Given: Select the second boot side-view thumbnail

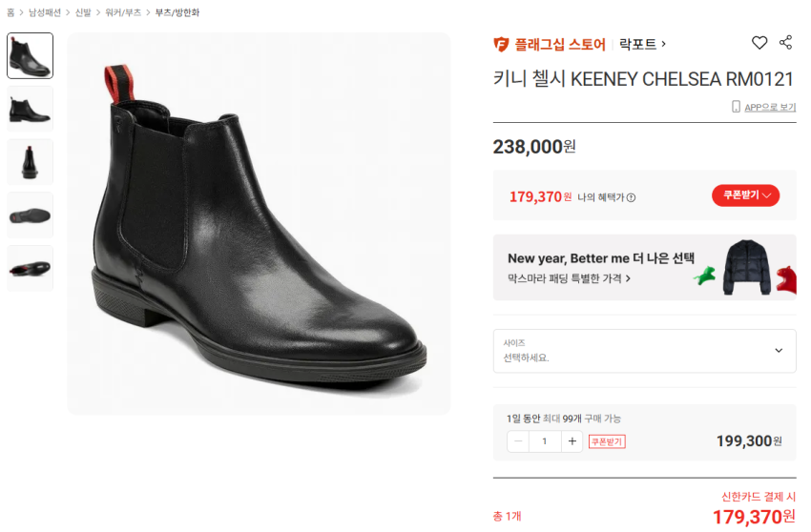Looking at the screenshot, I should point(30,109).
